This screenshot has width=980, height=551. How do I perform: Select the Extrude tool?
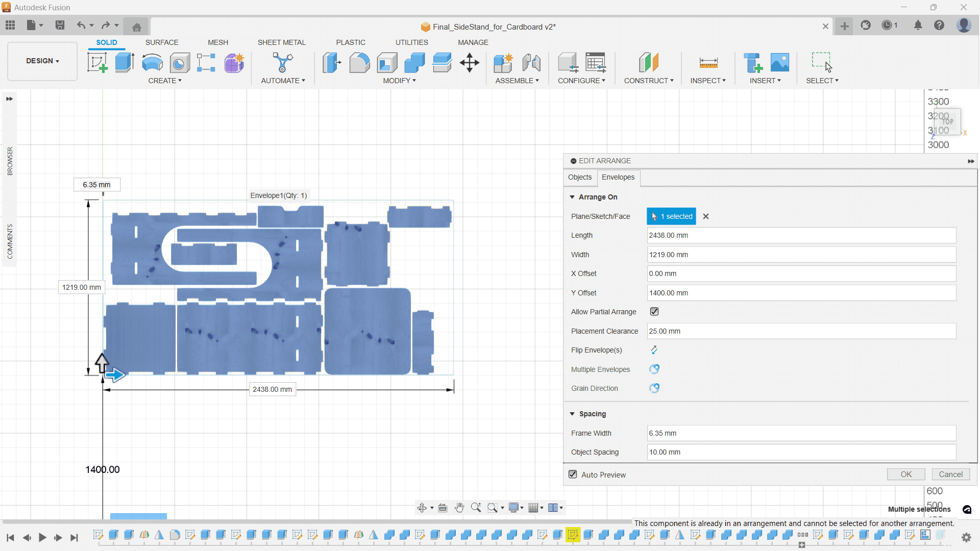point(125,63)
